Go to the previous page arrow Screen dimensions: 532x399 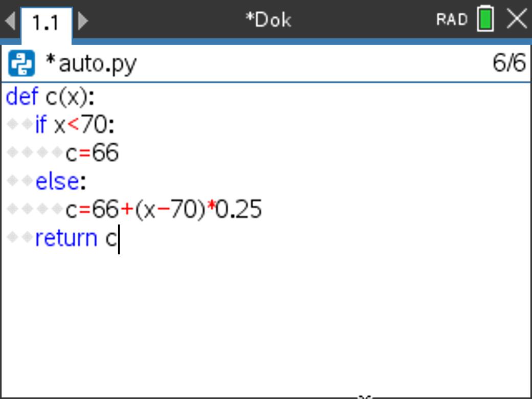click(9, 21)
